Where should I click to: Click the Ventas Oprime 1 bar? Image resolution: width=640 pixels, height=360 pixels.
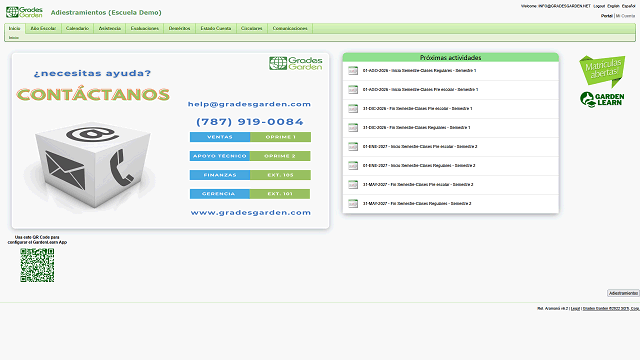pos(250,137)
